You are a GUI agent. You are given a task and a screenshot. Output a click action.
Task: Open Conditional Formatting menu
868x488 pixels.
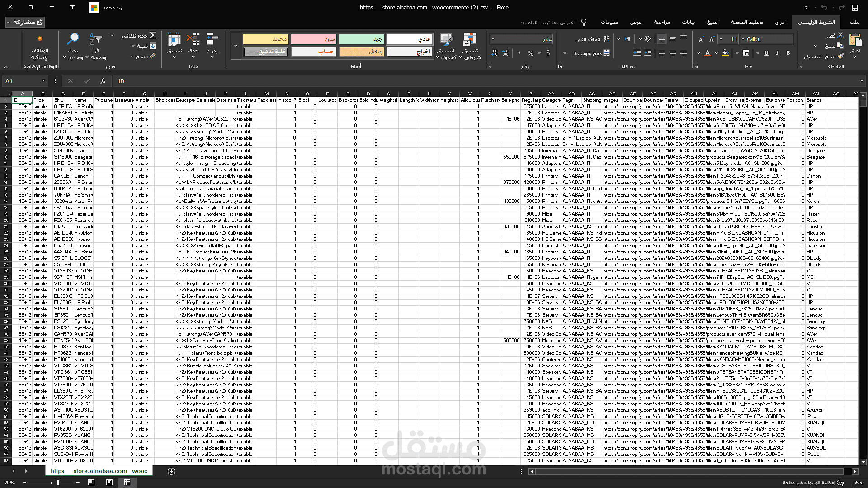pyautogui.click(x=470, y=47)
